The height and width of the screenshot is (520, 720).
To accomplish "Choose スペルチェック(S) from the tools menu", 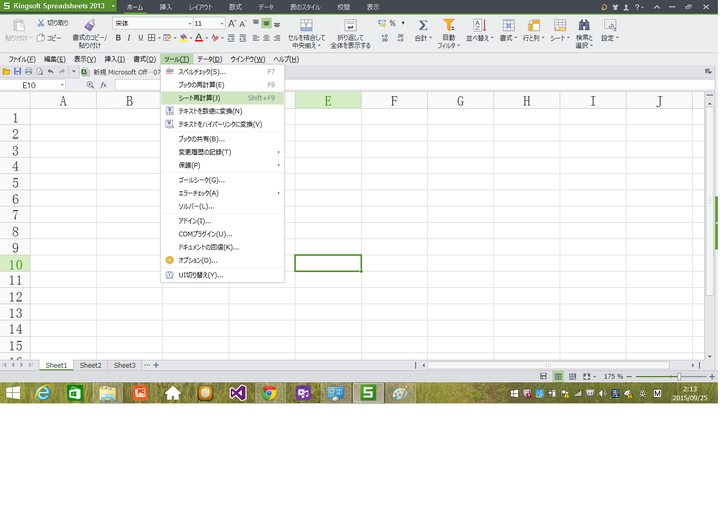I will click(x=223, y=72).
